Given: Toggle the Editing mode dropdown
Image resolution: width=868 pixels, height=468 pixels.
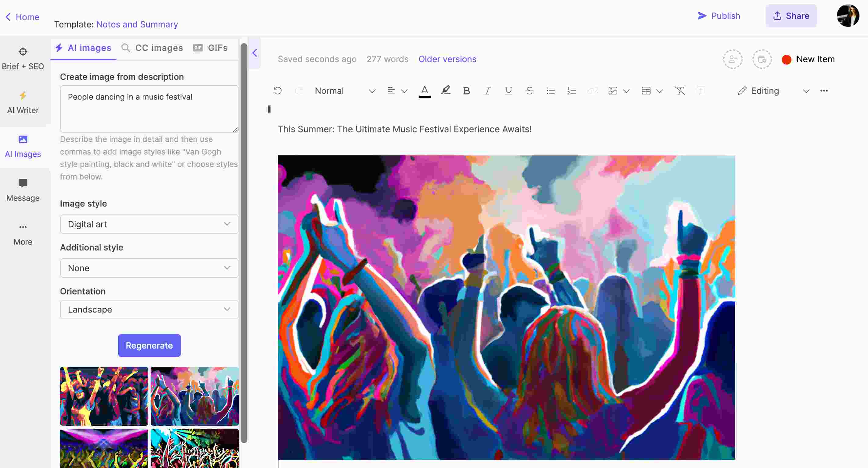Looking at the screenshot, I should pyautogui.click(x=805, y=91).
